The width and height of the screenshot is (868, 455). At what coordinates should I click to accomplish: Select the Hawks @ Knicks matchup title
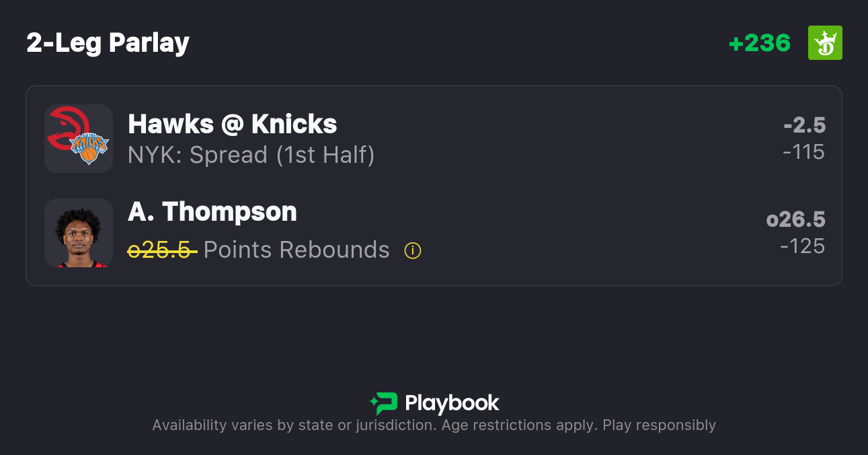pos(232,124)
